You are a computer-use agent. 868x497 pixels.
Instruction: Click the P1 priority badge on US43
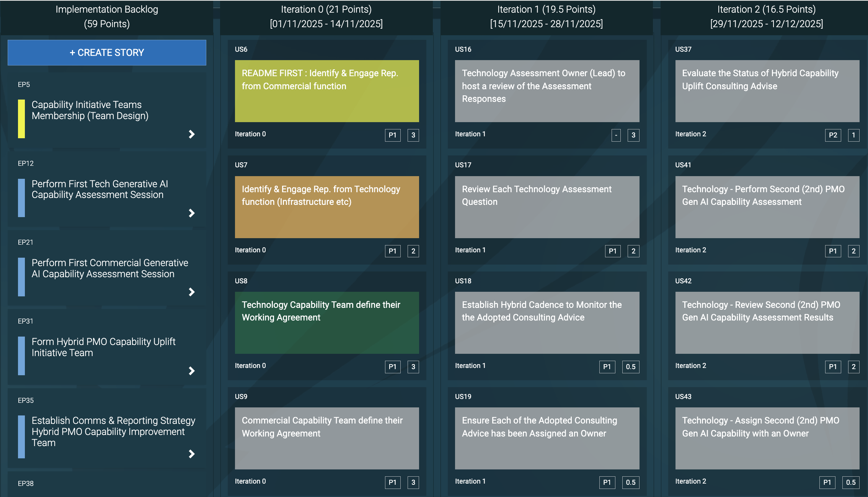click(827, 482)
